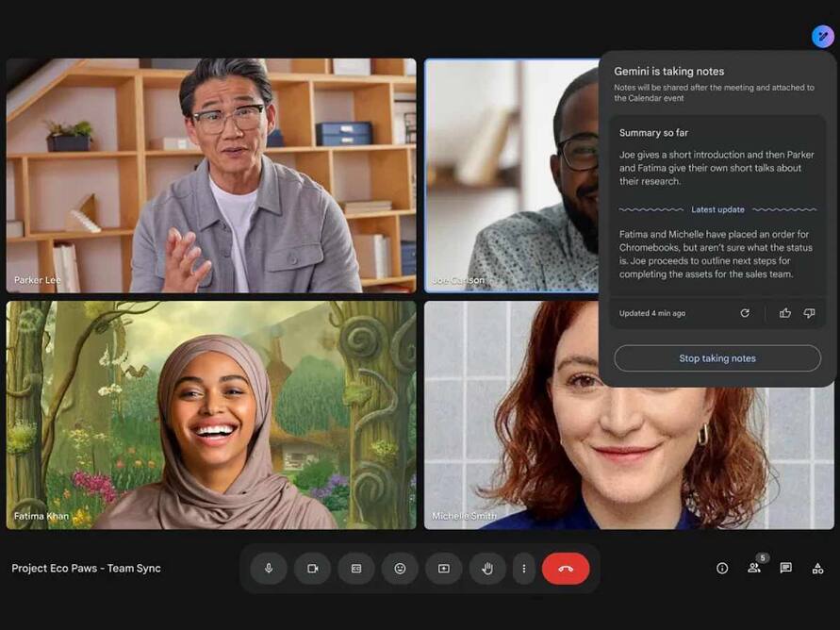Image resolution: width=840 pixels, height=630 pixels.
Task: Click the present screen icon
Action: (x=443, y=569)
